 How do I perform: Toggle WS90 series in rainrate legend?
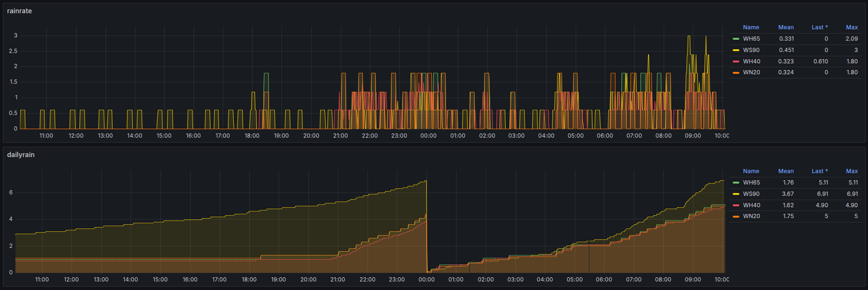click(x=751, y=50)
